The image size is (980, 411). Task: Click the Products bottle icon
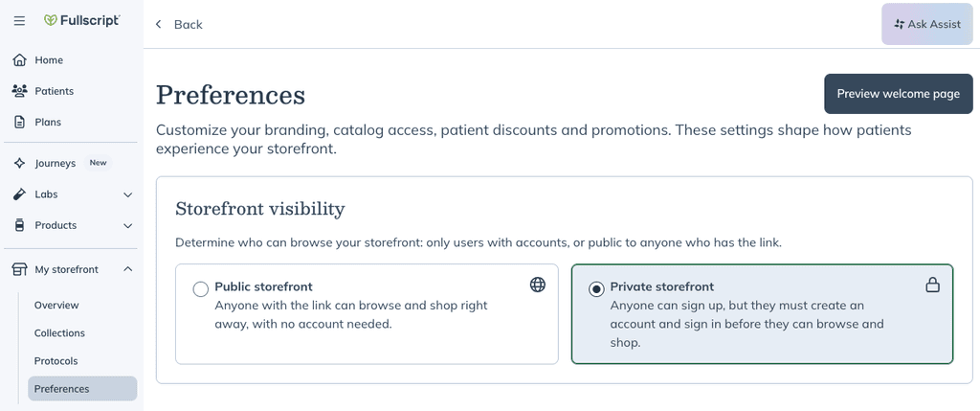[x=20, y=225]
